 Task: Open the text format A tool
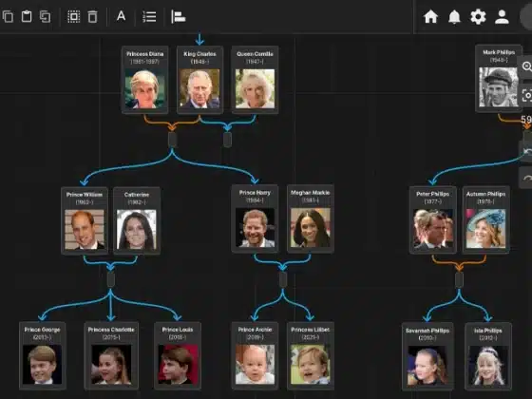click(x=122, y=16)
